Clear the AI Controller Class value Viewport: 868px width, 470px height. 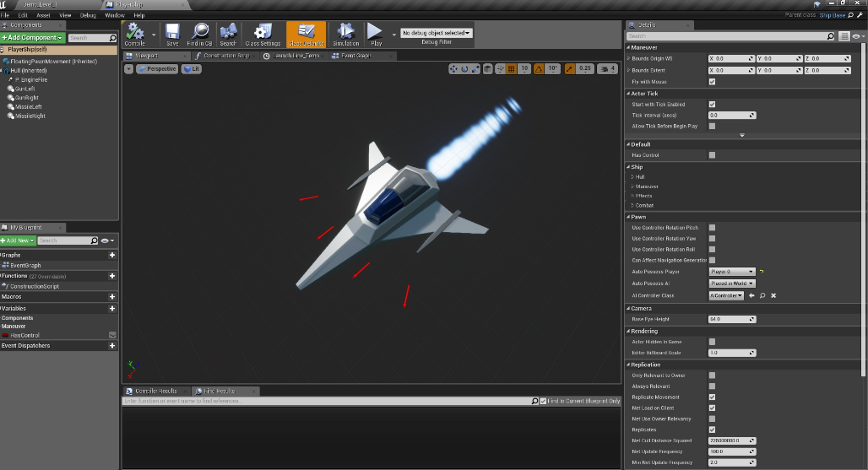(x=773, y=295)
